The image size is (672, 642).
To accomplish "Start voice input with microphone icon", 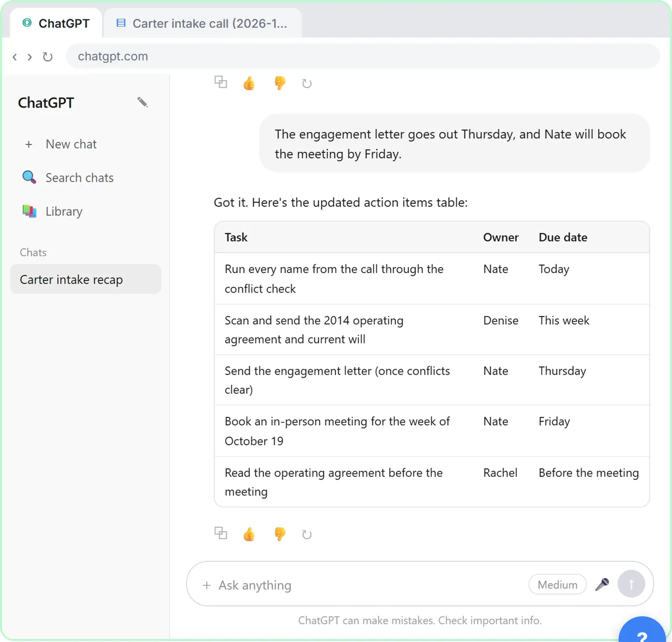I will pyautogui.click(x=602, y=584).
